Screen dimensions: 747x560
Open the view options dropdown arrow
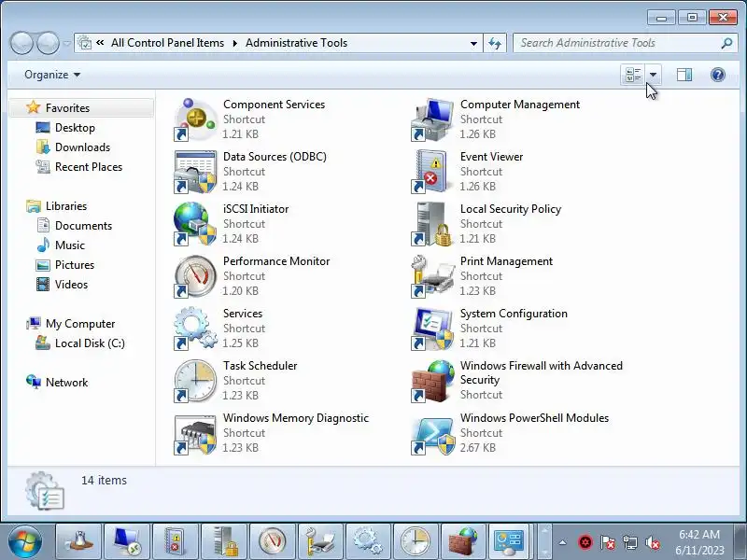tap(653, 75)
